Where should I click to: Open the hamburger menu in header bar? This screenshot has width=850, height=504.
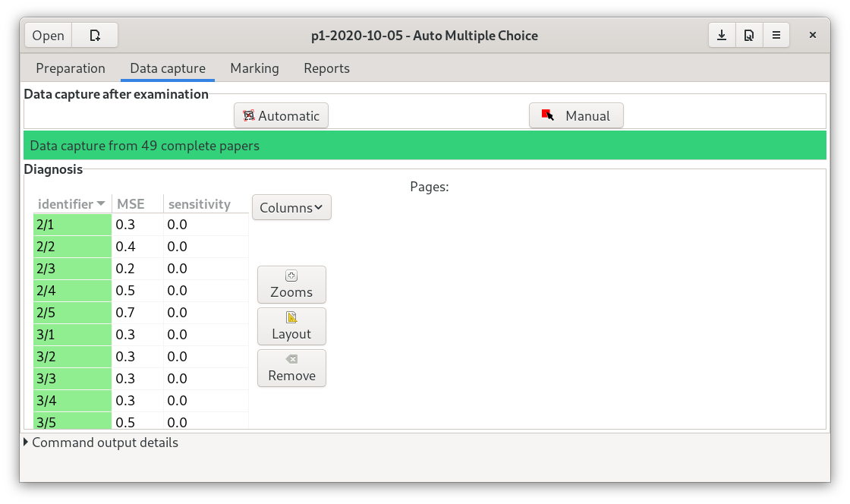(x=776, y=36)
